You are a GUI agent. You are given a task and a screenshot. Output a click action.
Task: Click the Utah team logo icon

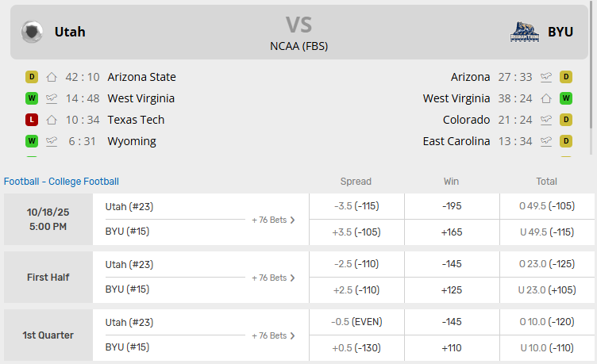pyautogui.click(x=33, y=32)
